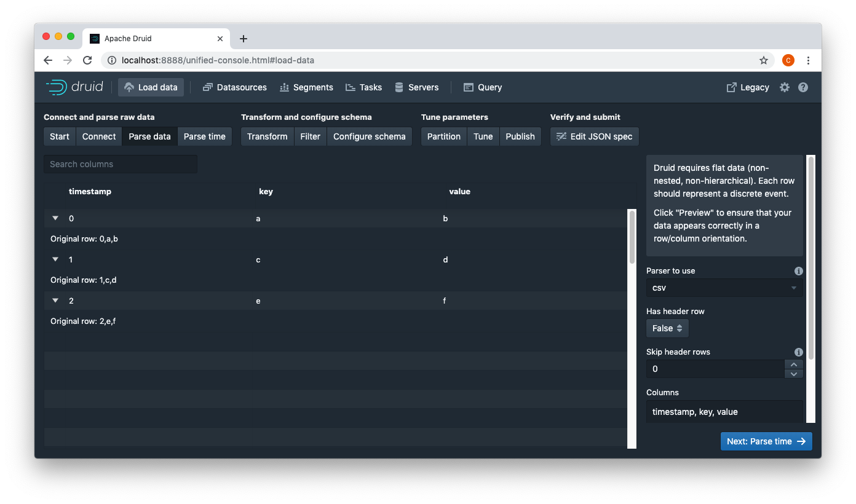Viewport: 856px width, 504px height.
Task: Open the Datasources view
Action: (x=234, y=87)
